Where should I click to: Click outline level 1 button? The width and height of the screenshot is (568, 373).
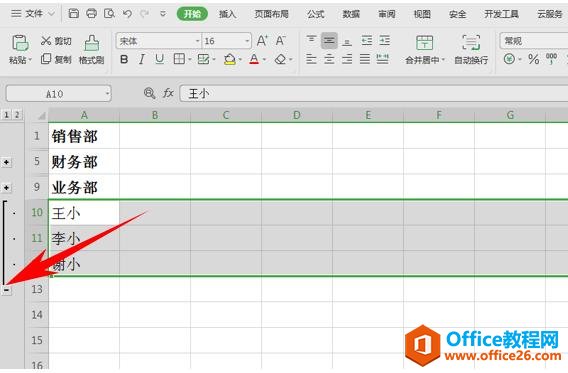(6, 115)
